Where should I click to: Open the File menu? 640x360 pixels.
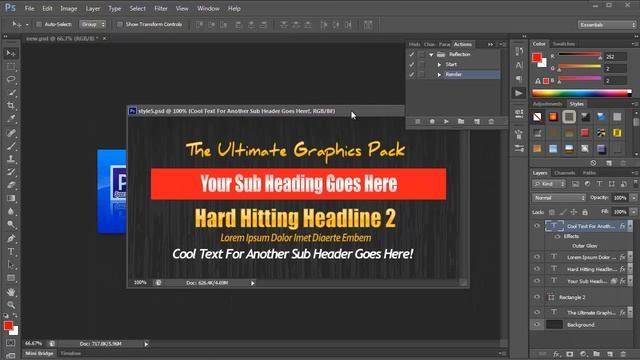[x=29, y=8]
